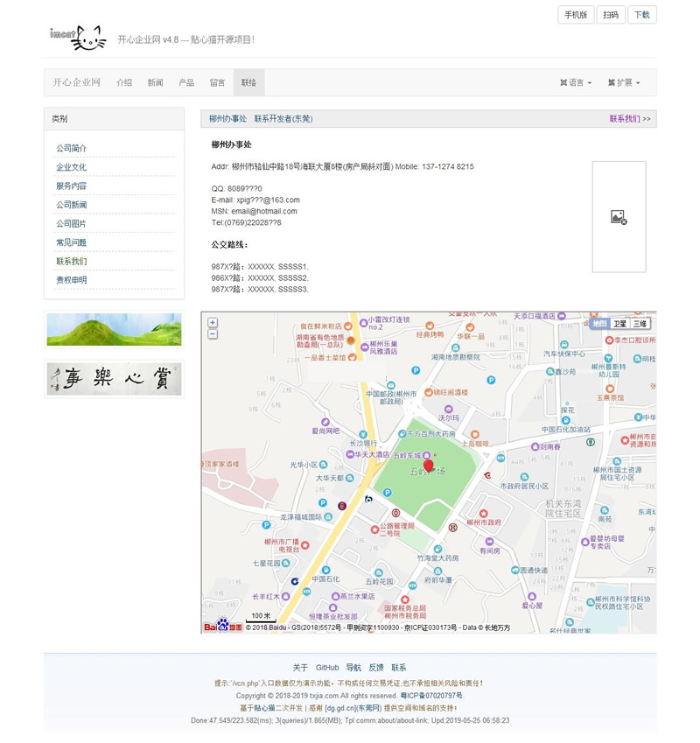700x743 pixels.
Task: Open 企业文化 in the sidebar
Action: click(x=72, y=167)
